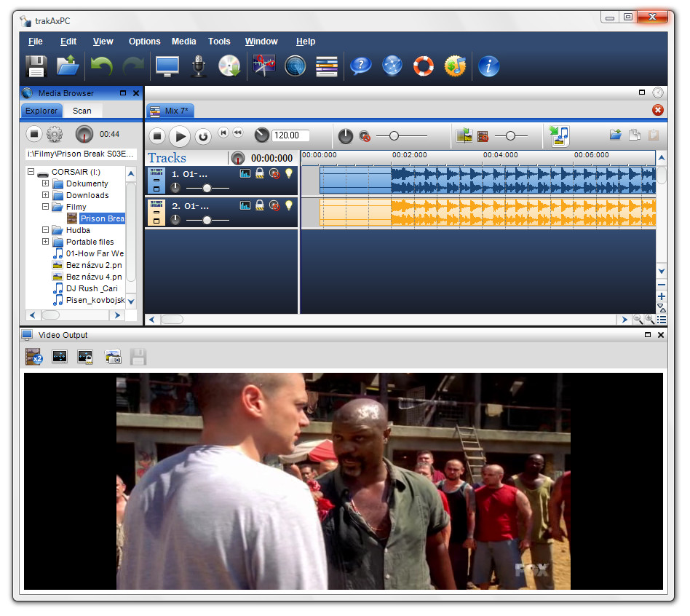Viewport: 690px width, 616px height.
Task: Expand the Dokumenty folder
Action: click(45, 183)
